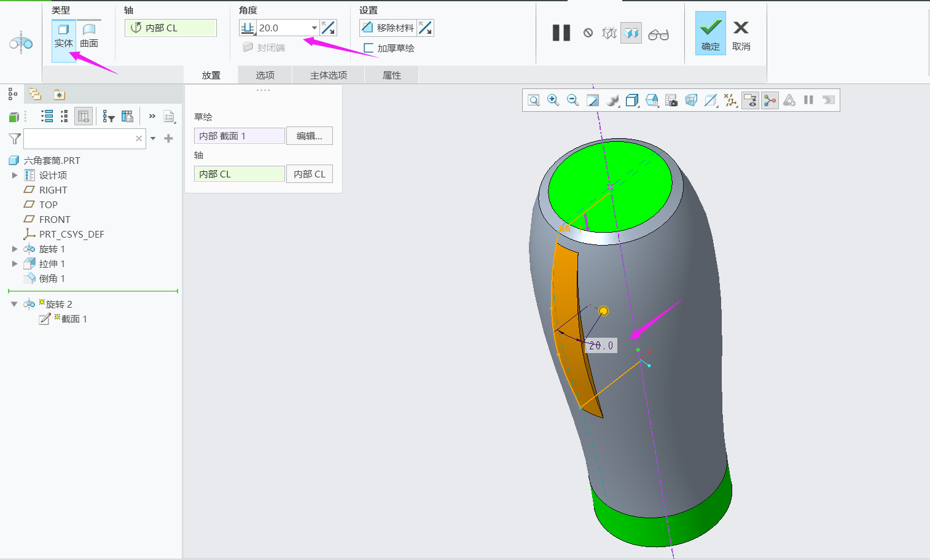Flip the material removal side
This screenshot has height=560, width=930.
click(426, 28)
